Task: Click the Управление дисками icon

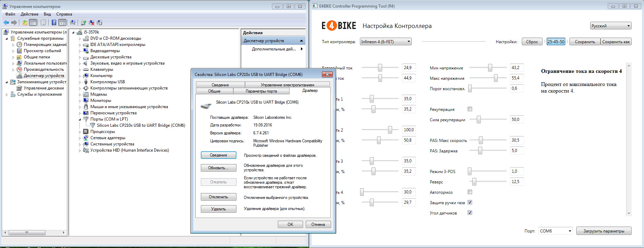Action: pyautogui.click(x=19, y=88)
